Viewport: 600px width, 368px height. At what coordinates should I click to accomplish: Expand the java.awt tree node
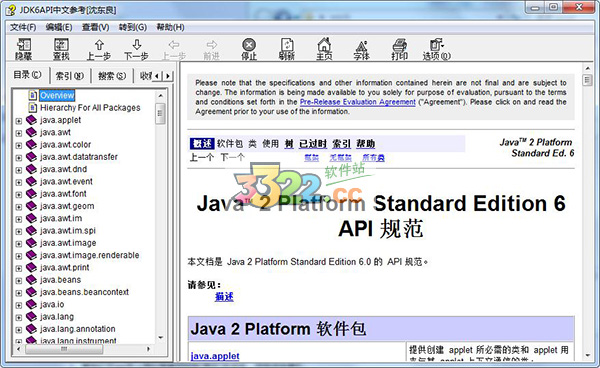[18, 133]
